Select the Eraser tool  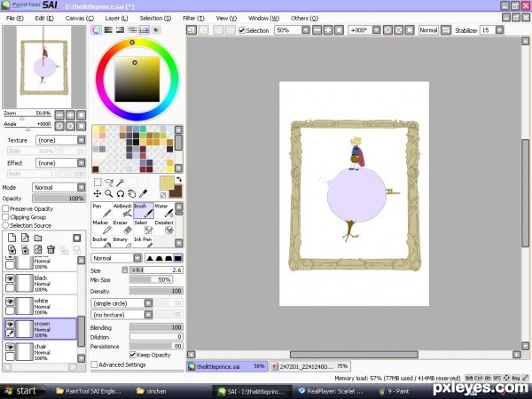tap(122, 227)
